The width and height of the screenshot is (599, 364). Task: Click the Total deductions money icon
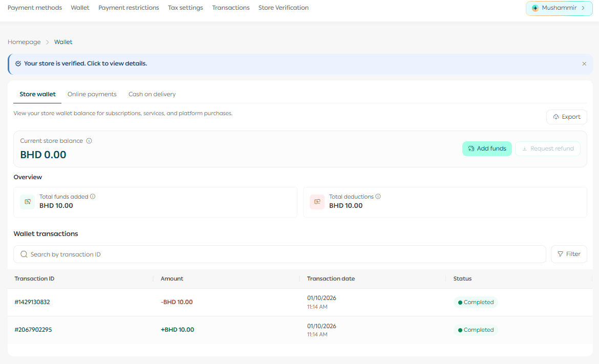317,202
